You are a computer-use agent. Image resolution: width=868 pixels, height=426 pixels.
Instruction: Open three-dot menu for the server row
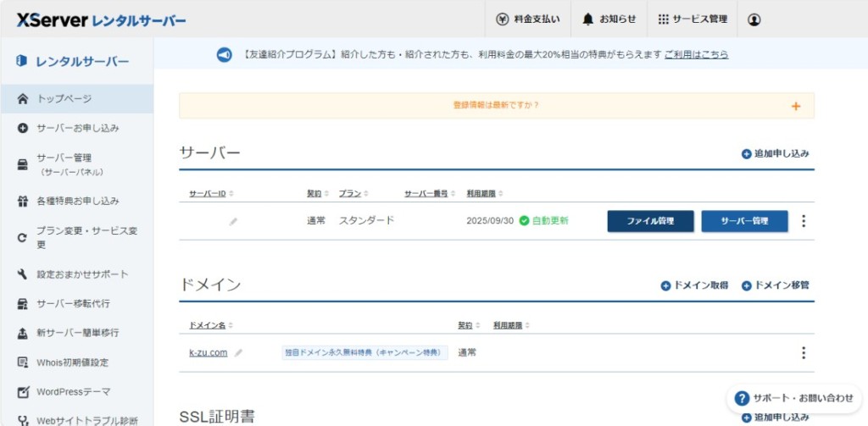[804, 221]
